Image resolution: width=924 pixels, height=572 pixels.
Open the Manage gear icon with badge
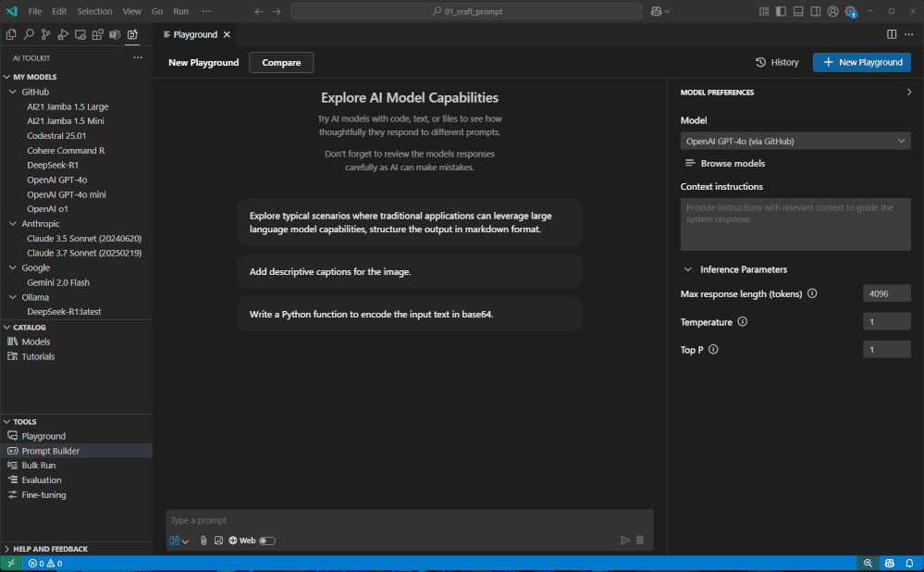[x=850, y=11]
